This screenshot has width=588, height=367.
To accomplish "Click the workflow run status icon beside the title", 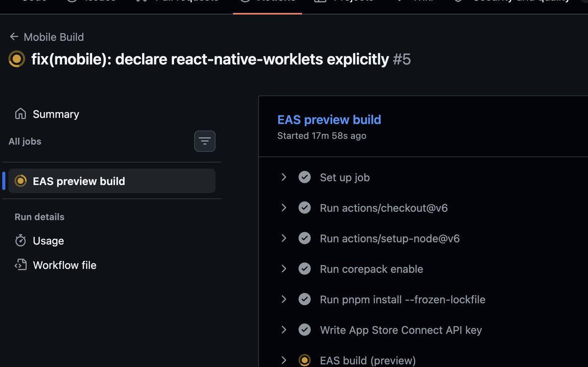I will point(17,59).
